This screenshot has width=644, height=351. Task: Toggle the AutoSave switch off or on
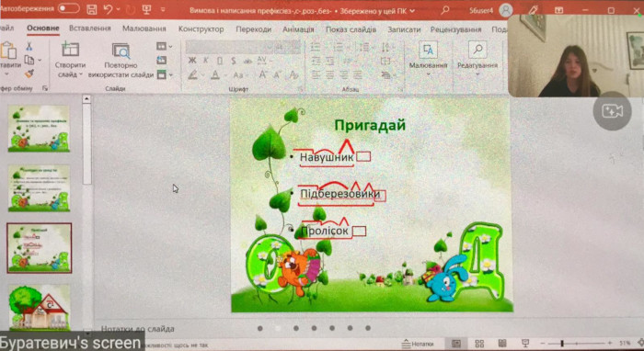click(x=69, y=8)
